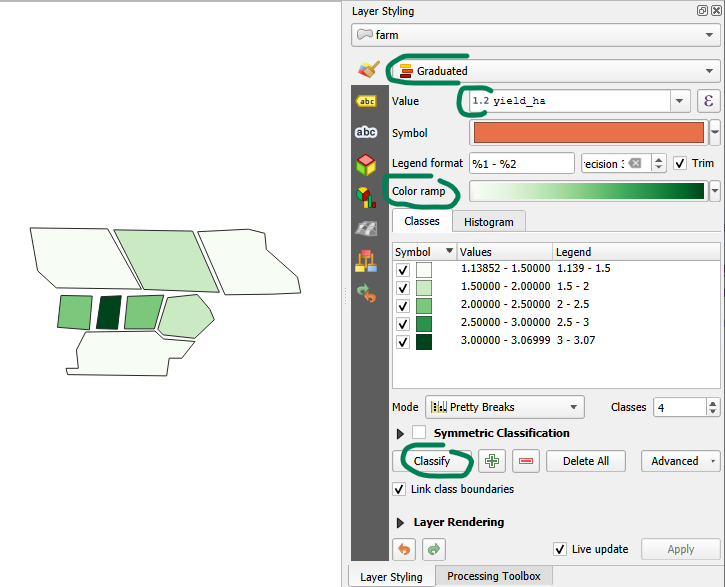The height and width of the screenshot is (587, 725).
Task: Switch to the Processing Toolbox tab
Action: pos(493,576)
